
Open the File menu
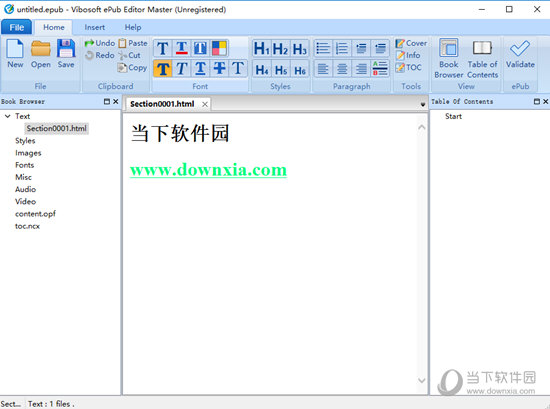(16, 27)
